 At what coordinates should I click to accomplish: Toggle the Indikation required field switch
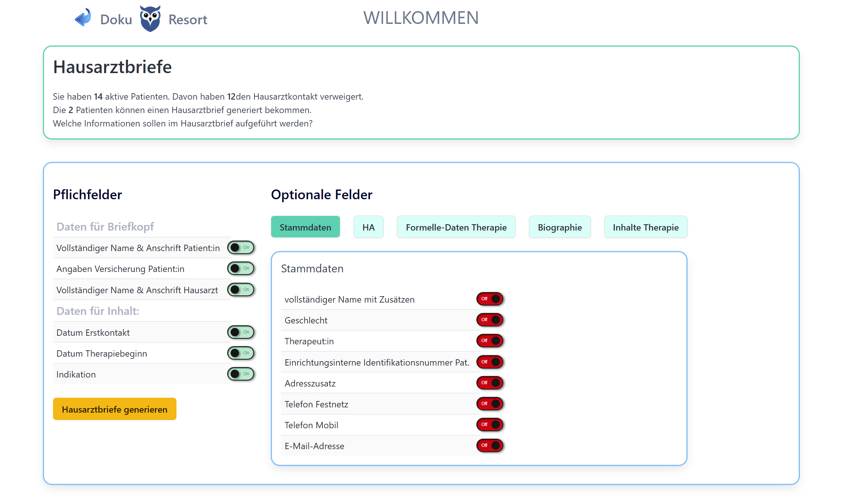coord(241,374)
